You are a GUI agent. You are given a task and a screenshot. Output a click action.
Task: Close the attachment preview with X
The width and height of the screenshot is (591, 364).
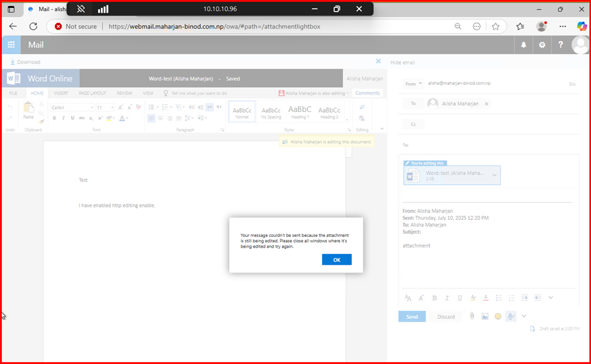click(x=378, y=61)
